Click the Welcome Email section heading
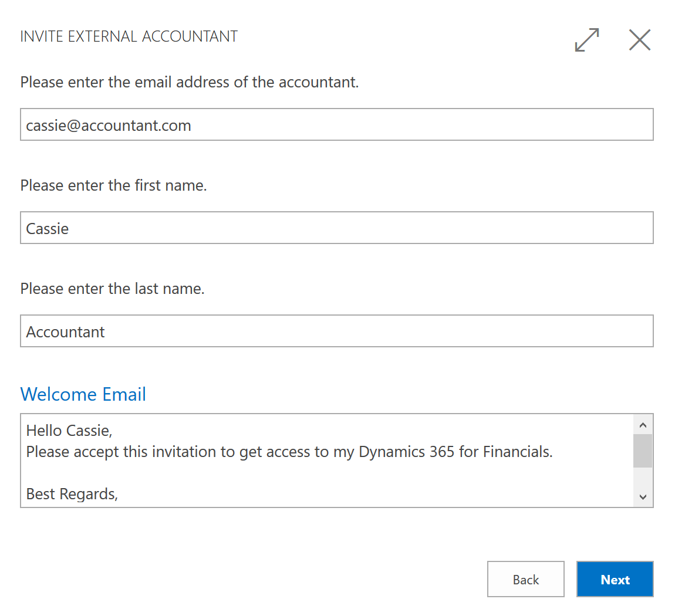 (x=83, y=394)
